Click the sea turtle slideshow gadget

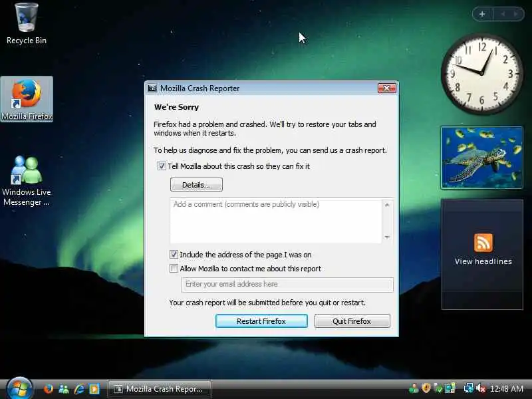coord(481,158)
